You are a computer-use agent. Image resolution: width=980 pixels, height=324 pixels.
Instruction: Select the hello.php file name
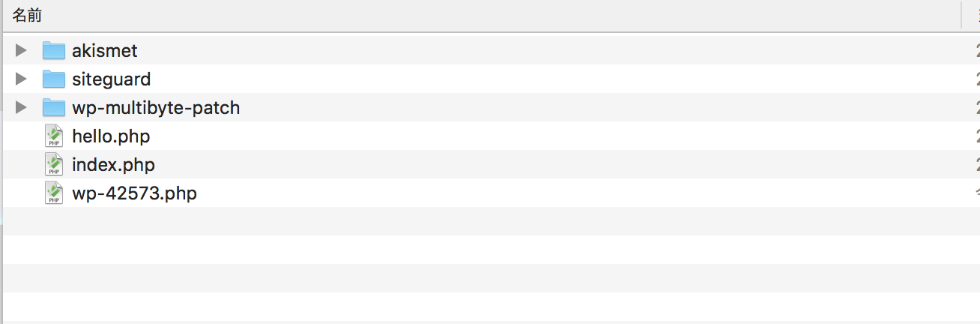(111, 136)
